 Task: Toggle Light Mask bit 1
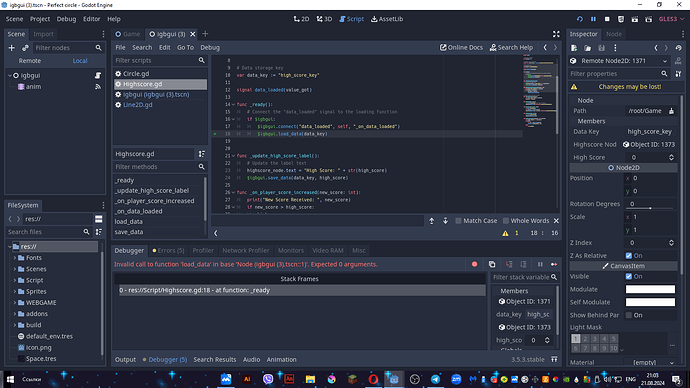[x=576, y=339]
